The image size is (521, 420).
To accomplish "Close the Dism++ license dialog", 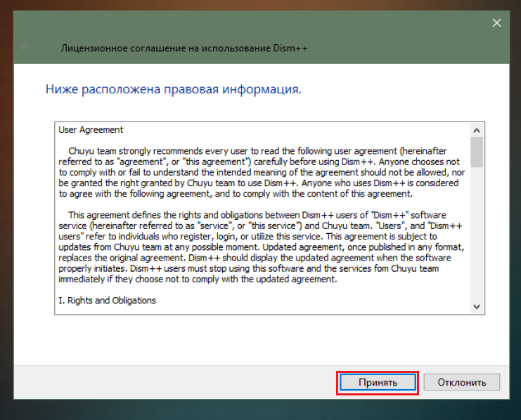I will pos(496,23).
